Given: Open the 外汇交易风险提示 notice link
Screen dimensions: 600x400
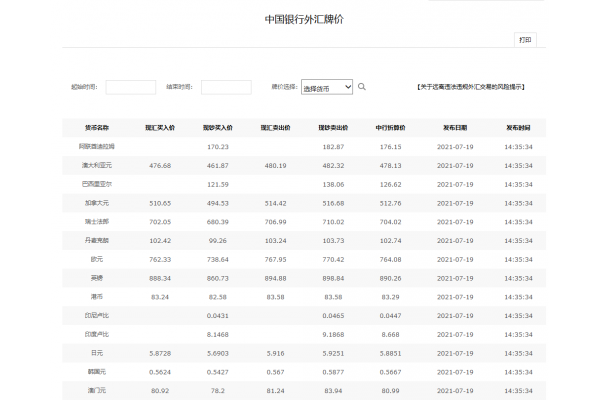Looking at the screenshot, I should (x=470, y=87).
